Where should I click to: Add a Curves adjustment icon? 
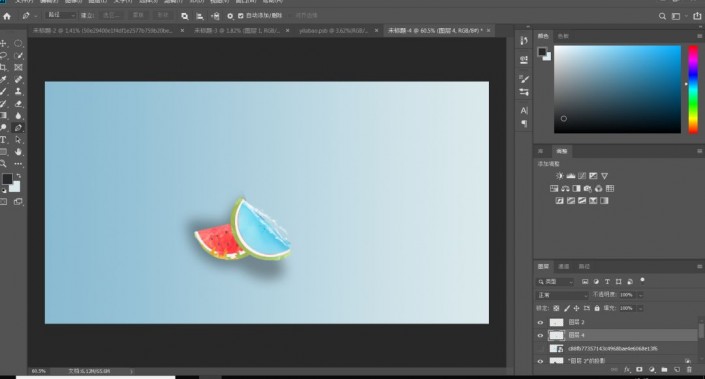(x=582, y=176)
